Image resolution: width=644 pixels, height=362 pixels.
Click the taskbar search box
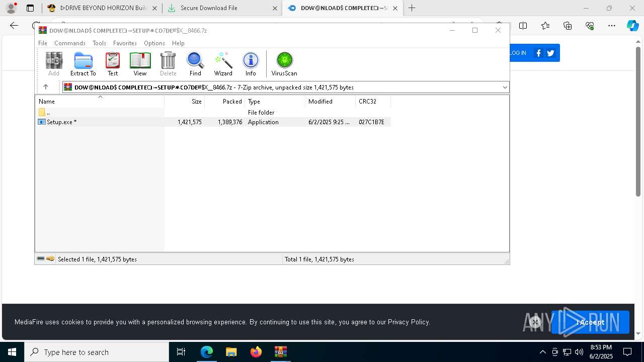(x=97, y=352)
